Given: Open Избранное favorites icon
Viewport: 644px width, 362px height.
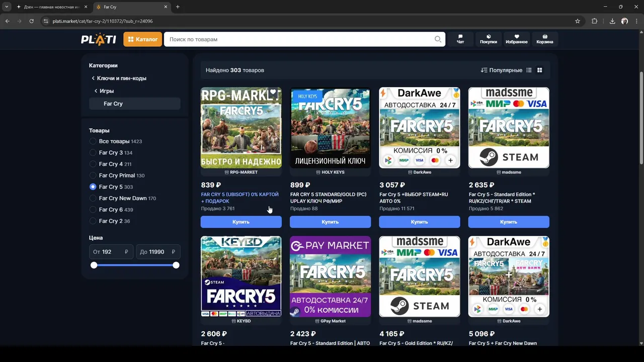Looking at the screenshot, I should 517,39.
